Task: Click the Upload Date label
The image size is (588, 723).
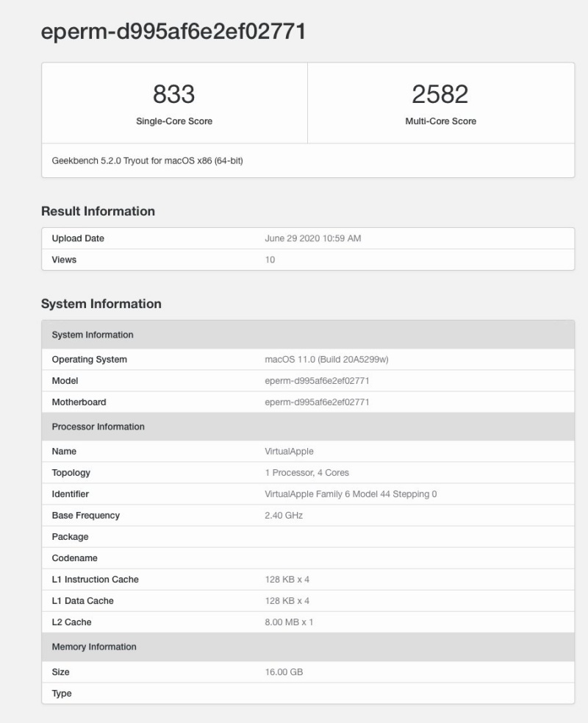Action: click(x=78, y=238)
